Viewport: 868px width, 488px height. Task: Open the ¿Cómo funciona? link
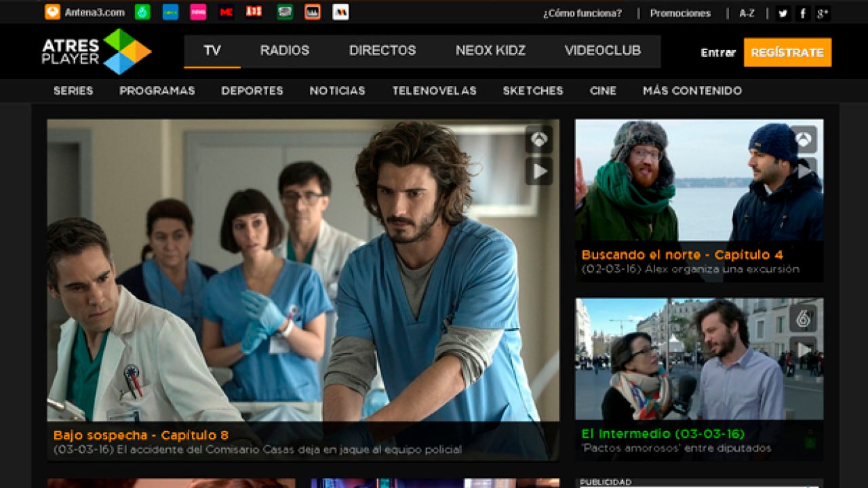pyautogui.click(x=582, y=13)
